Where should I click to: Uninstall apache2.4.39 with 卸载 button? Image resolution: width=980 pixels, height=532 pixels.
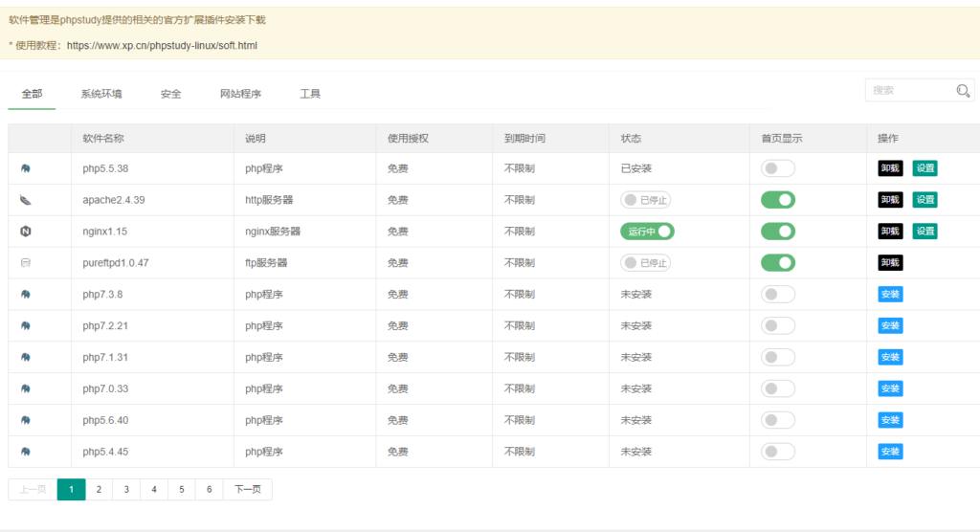(x=890, y=200)
